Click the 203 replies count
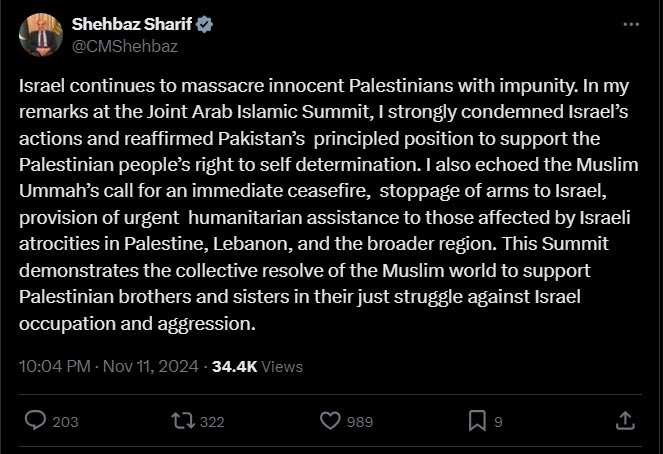Image resolution: width=663 pixels, height=454 pixels. pyautogui.click(x=65, y=422)
